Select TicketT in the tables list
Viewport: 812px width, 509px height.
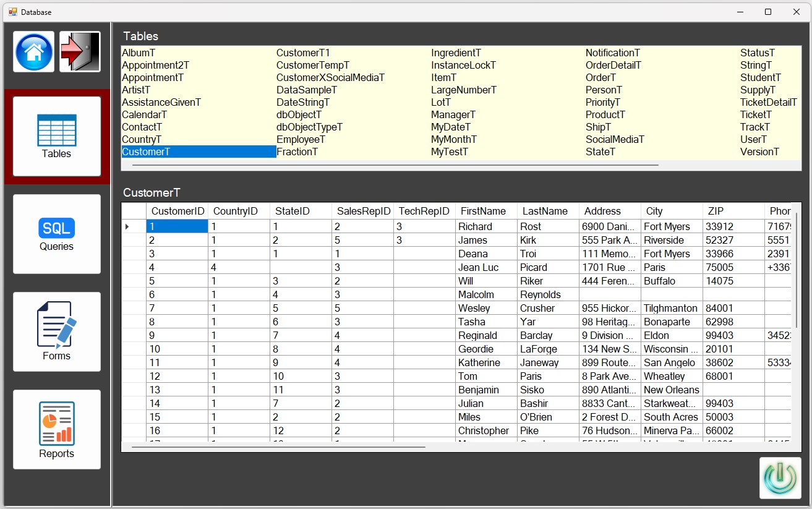(x=756, y=114)
